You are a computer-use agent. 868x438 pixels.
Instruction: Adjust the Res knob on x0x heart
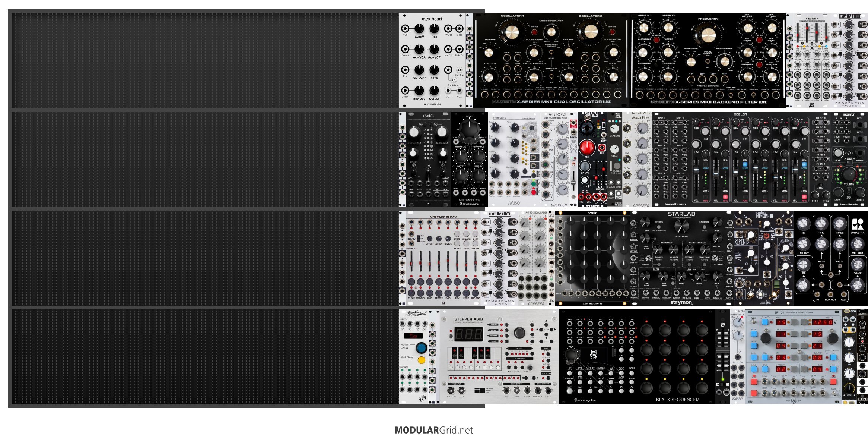434,28
